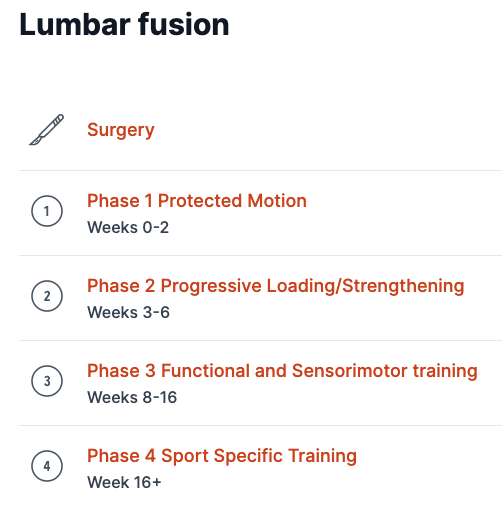The width and height of the screenshot is (502, 528).
Task: Open Phase 3 Functional and Sensorimotor training
Action: pyautogui.click(x=282, y=371)
